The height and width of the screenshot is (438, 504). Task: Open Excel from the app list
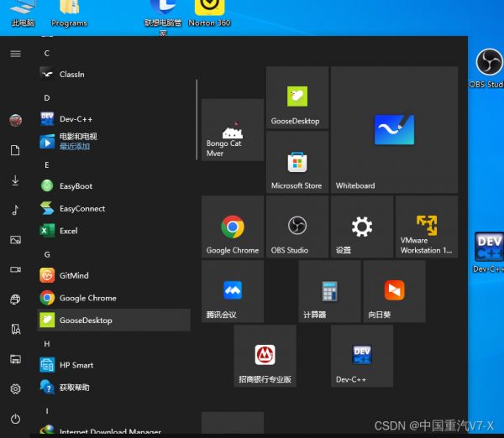(114, 231)
